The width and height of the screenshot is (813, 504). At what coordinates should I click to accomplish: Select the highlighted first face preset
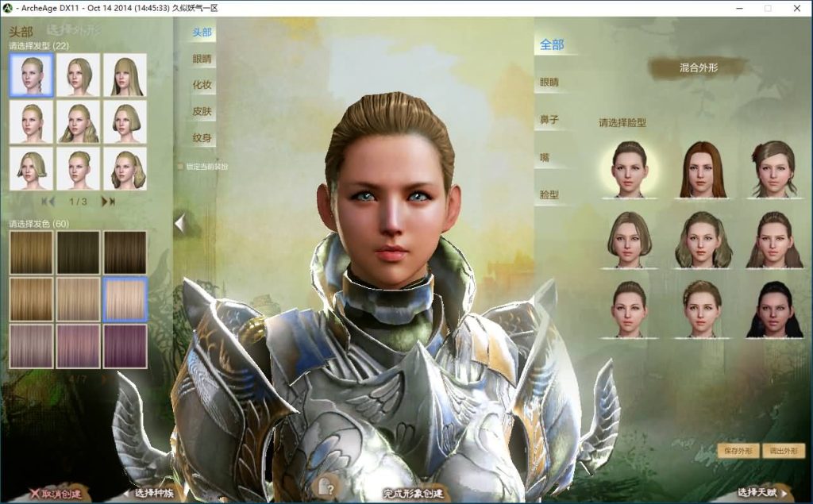628,170
